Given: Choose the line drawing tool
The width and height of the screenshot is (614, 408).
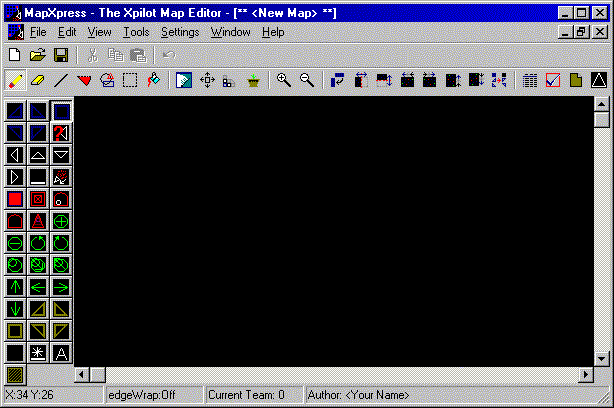Looking at the screenshot, I should click(61, 81).
